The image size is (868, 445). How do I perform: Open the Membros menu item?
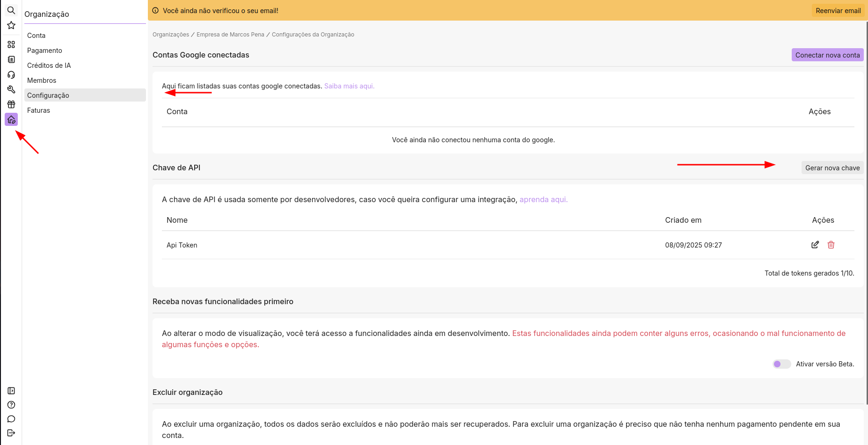(85, 80)
